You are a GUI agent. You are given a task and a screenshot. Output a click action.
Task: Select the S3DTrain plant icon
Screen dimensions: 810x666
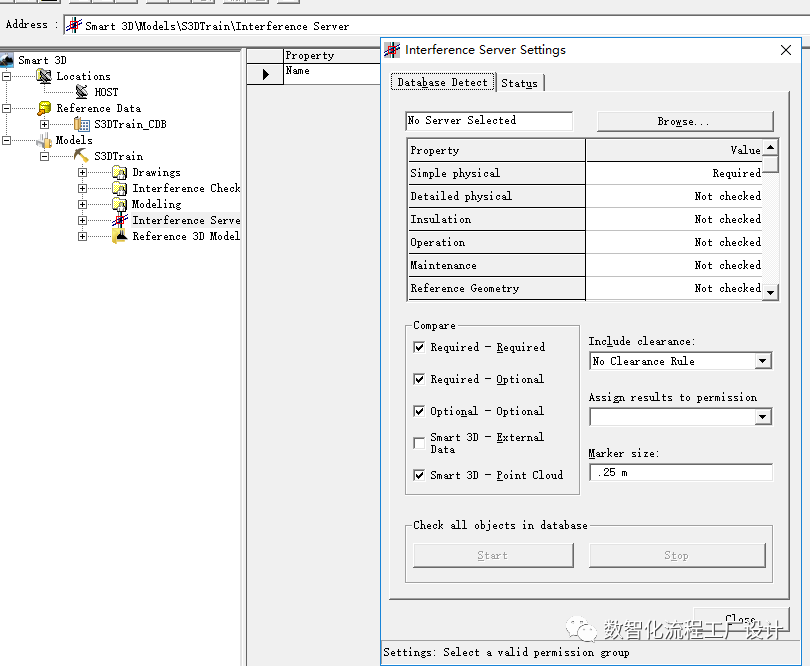[x=82, y=156]
